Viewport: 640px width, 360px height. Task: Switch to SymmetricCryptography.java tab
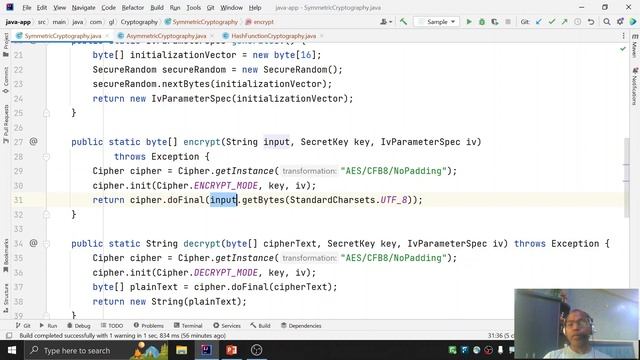[62, 36]
